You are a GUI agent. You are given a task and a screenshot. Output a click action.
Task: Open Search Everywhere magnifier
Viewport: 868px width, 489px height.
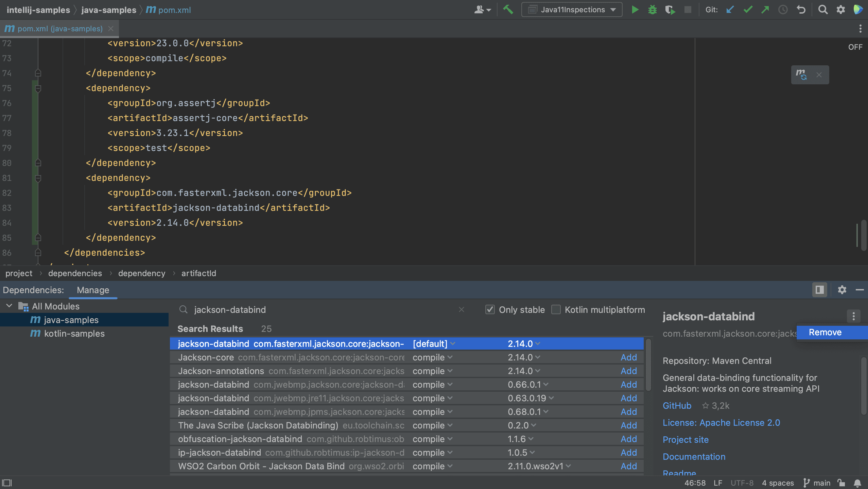[x=823, y=10]
